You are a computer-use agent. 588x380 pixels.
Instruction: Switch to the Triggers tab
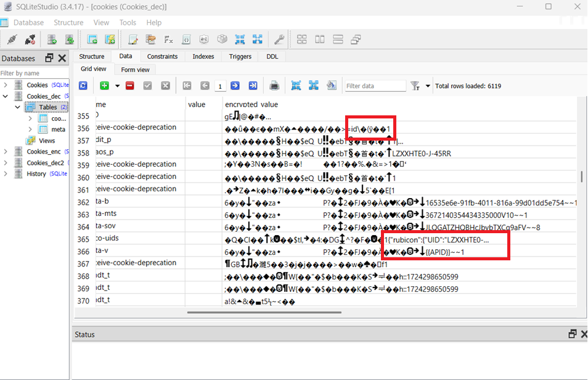(240, 56)
